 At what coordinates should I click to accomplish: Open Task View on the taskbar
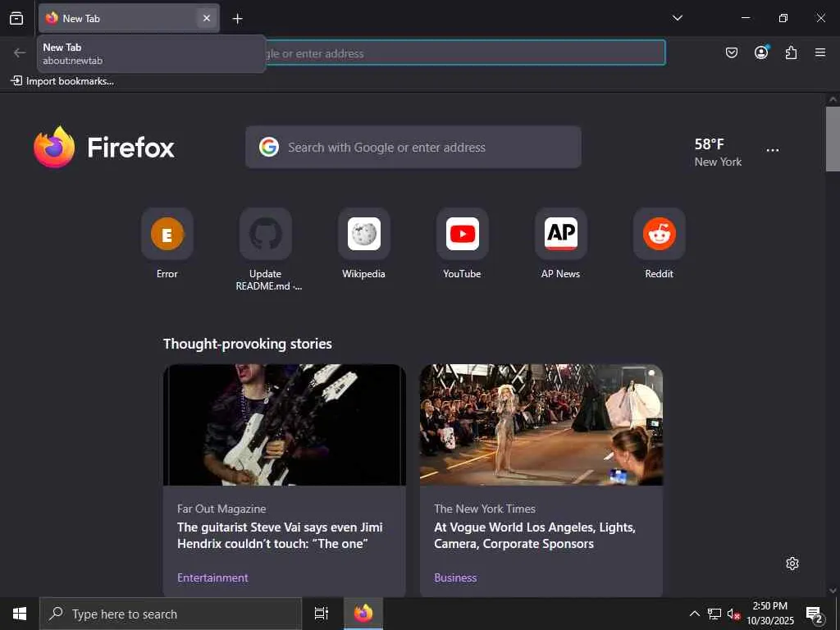pos(322,614)
